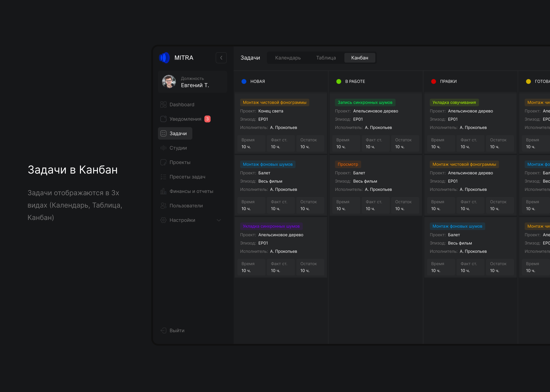Click the blue status dot of НОВАЯ column
The image size is (550, 392).
(x=244, y=81)
